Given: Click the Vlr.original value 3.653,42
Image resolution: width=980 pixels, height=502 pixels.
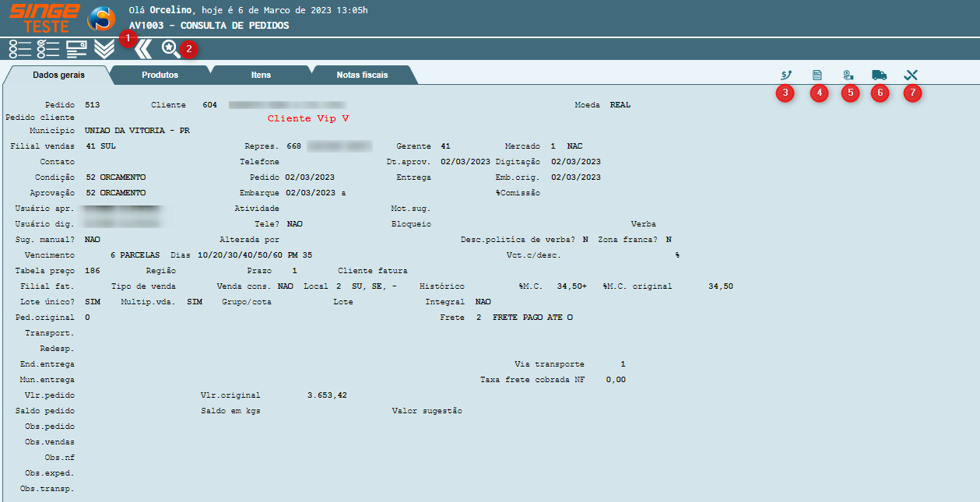Looking at the screenshot, I should [327, 395].
